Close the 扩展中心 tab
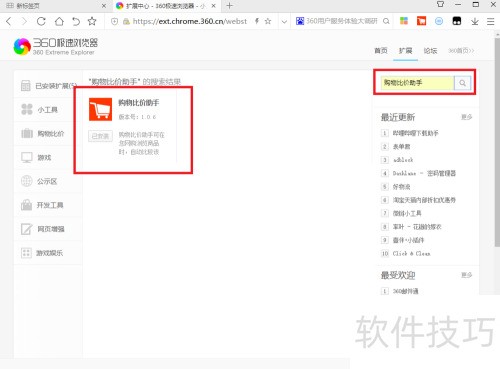This screenshot has height=369, width=500. click(x=214, y=6)
